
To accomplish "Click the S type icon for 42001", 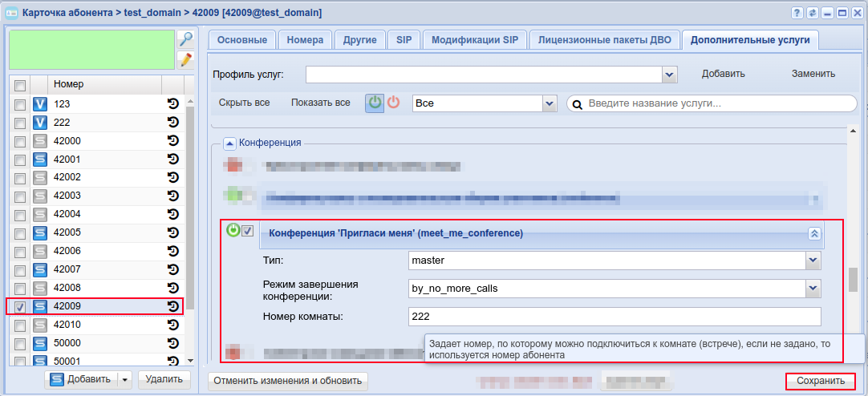I will [40, 160].
